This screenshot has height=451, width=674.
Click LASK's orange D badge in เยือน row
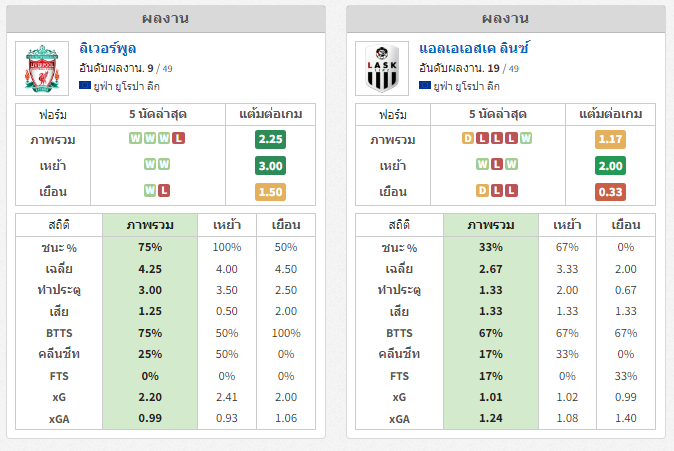482,190
